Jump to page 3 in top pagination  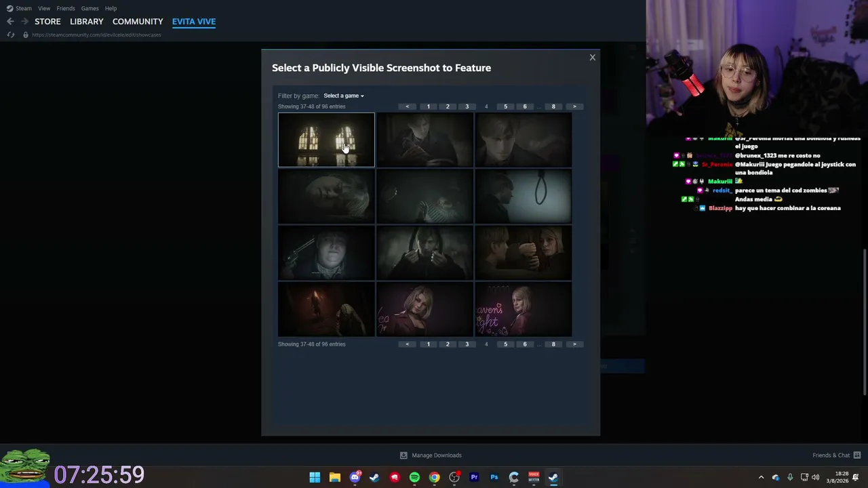tap(467, 106)
